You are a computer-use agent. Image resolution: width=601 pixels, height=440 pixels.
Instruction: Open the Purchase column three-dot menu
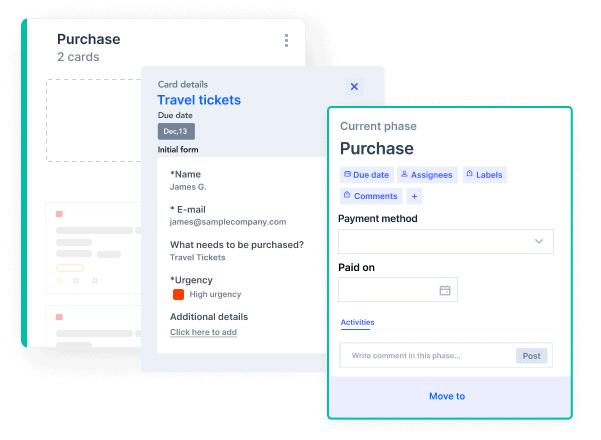pyautogui.click(x=286, y=41)
